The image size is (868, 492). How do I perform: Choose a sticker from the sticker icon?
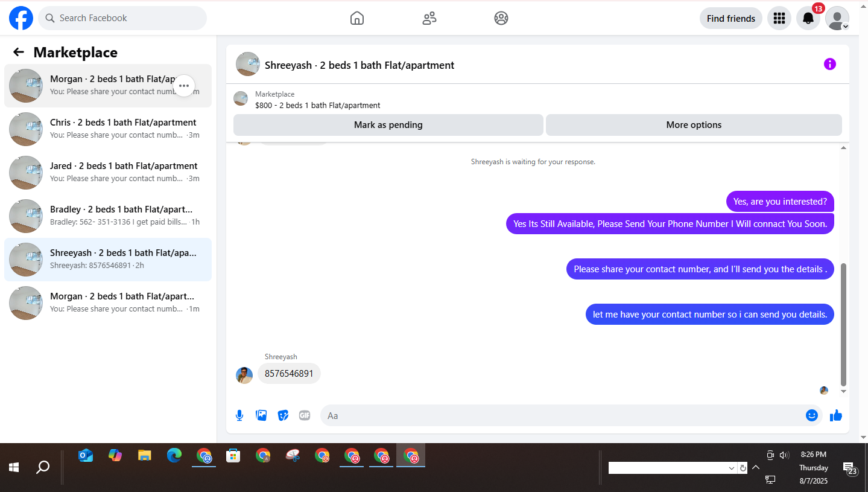pyautogui.click(x=283, y=415)
